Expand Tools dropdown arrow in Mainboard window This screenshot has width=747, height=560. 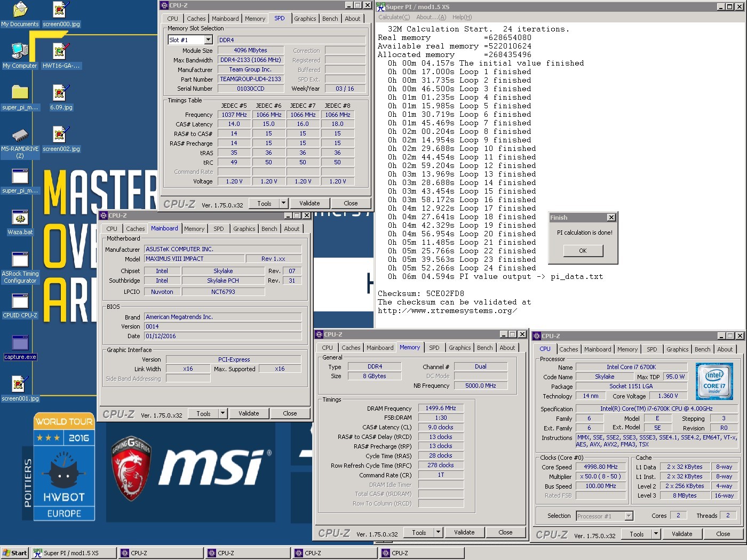[223, 413]
